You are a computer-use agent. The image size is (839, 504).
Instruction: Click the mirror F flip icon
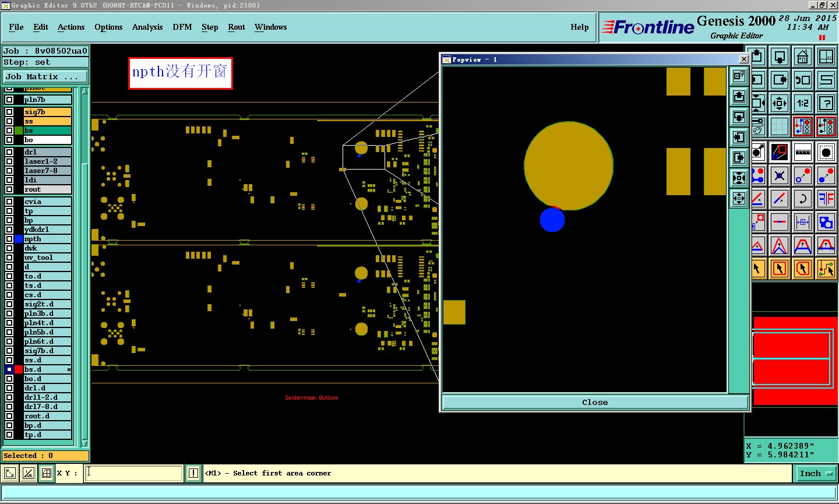point(826,199)
